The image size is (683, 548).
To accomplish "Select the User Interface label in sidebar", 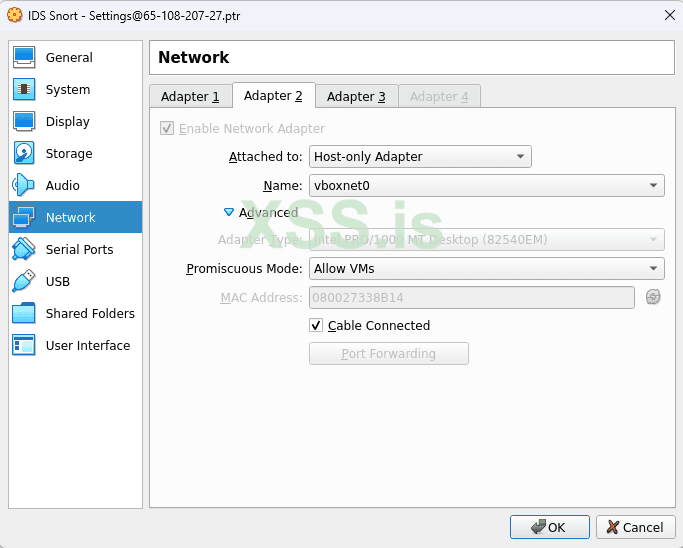I will (88, 345).
